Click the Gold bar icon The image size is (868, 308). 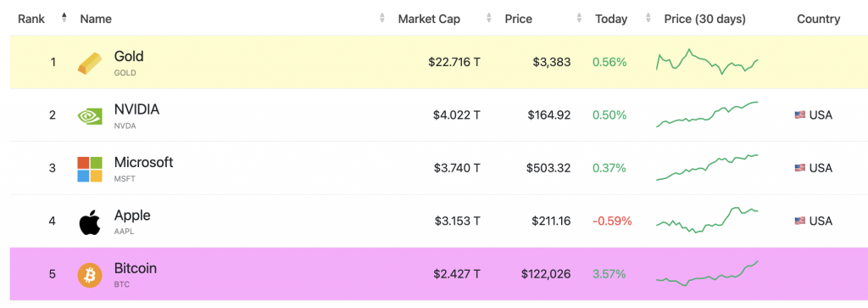(90, 63)
